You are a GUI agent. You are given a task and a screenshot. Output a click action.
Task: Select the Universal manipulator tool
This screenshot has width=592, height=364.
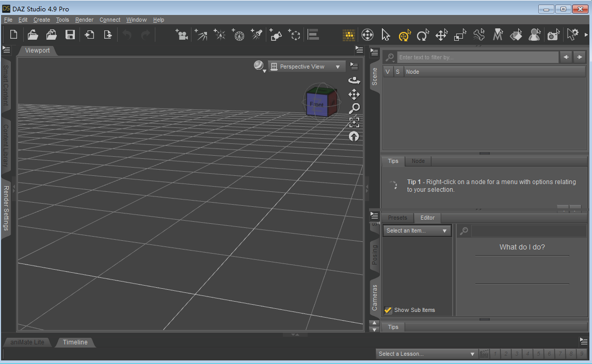point(404,35)
